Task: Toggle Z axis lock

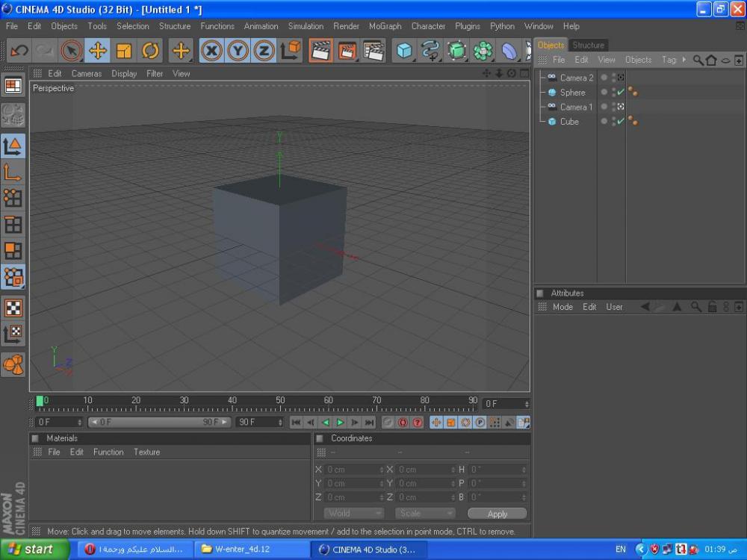Action: pos(264,51)
